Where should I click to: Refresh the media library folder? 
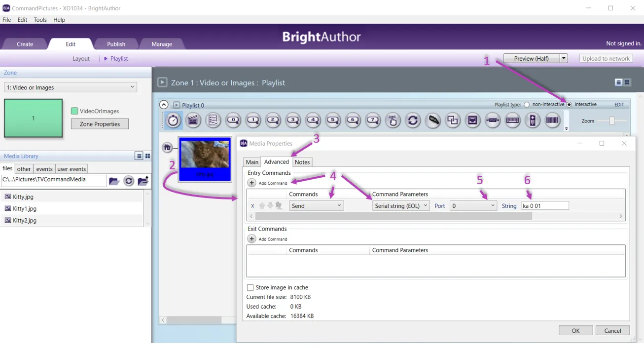tap(129, 181)
